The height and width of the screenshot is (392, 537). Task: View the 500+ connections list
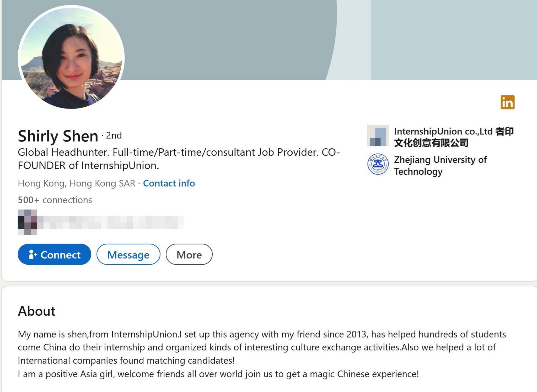coord(55,200)
